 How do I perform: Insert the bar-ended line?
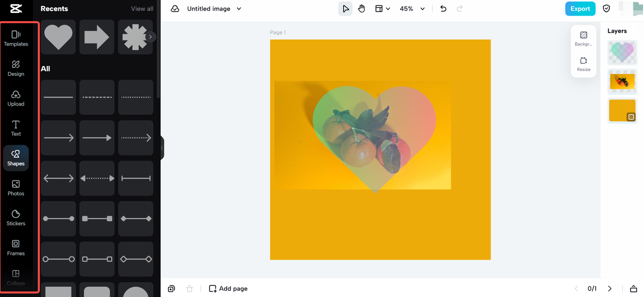136,178
